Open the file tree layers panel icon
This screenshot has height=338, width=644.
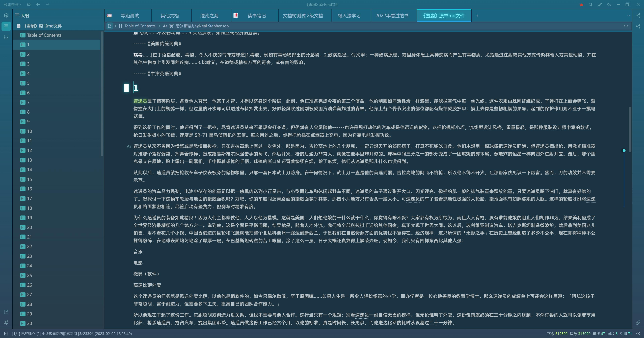pyautogui.click(x=6, y=15)
